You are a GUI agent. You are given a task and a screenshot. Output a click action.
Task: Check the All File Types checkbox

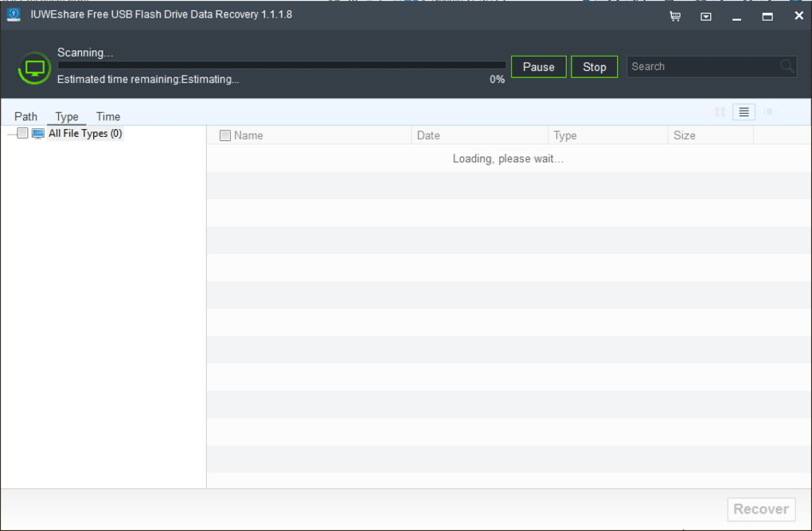21,133
